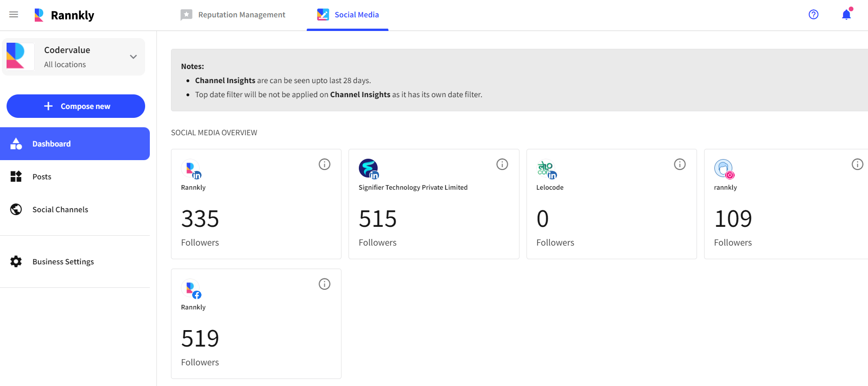The image size is (868, 386).
Task: Click the 515 followers count
Action: tap(378, 219)
